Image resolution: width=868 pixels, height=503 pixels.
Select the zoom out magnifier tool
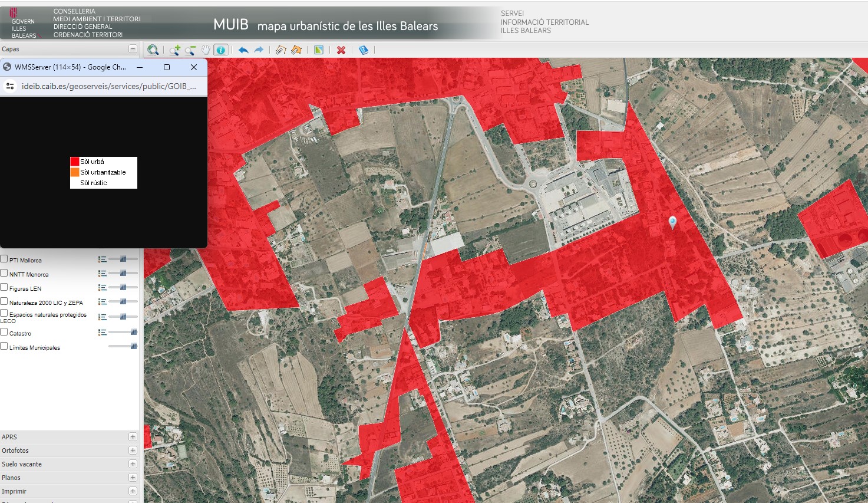coord(190,50)
